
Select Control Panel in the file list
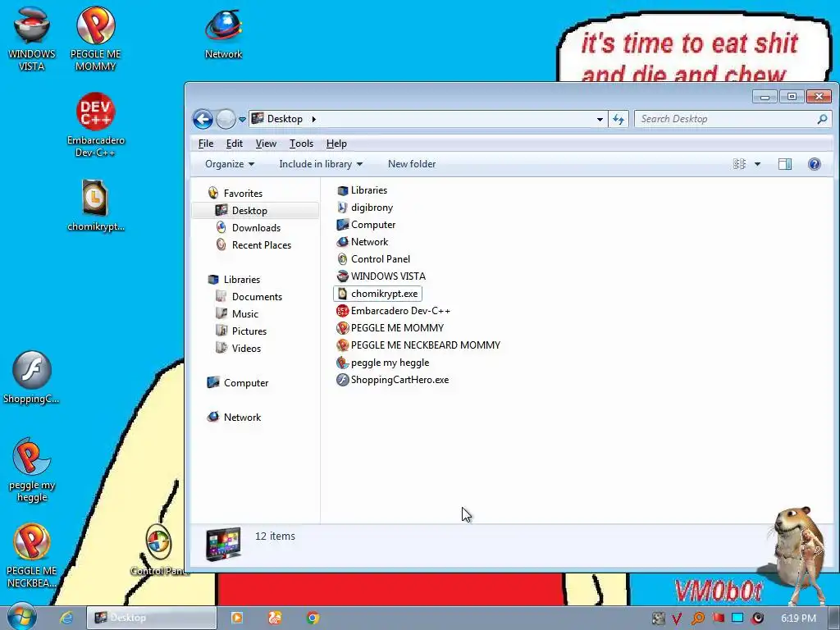pyautogui.click(x=373, y=259)
